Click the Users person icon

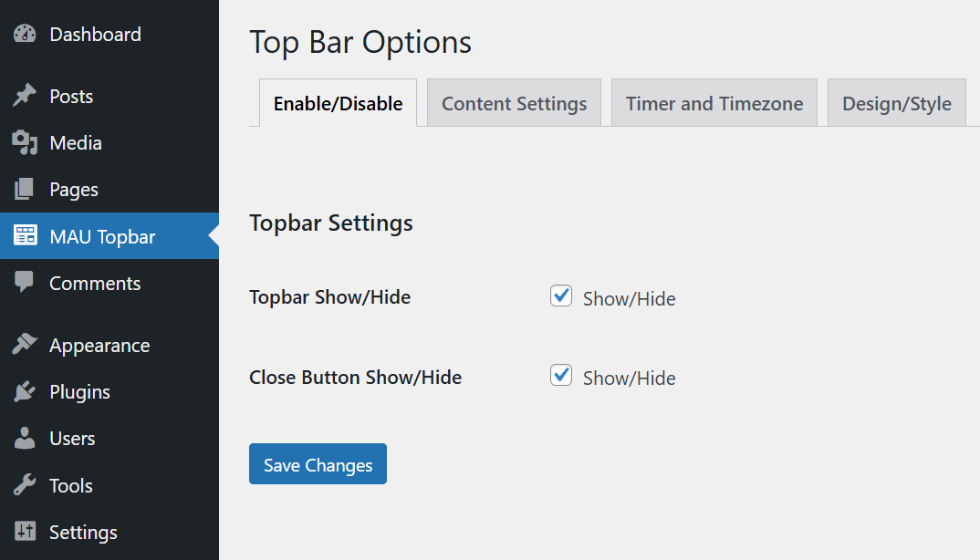25,438
